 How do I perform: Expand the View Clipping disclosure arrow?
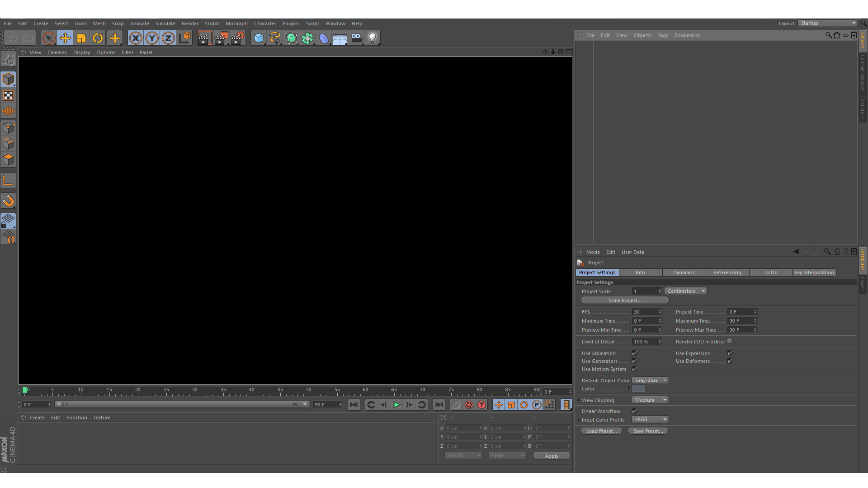coord(579,400)
